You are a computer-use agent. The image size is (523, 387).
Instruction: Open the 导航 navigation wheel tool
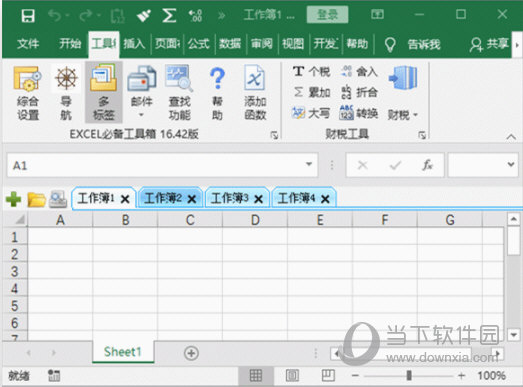66,93
